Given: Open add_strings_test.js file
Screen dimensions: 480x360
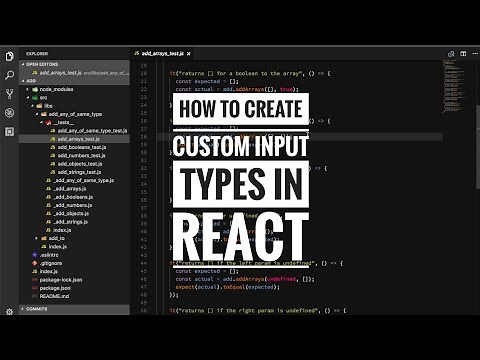Looking at the screenshot, I should point(74,172).
